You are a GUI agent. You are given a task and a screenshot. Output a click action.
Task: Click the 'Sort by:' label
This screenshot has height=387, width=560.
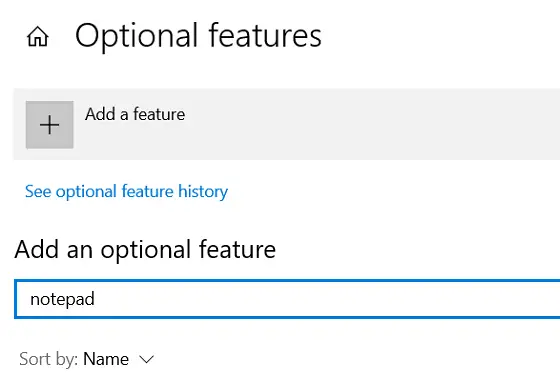pos(49,359)
